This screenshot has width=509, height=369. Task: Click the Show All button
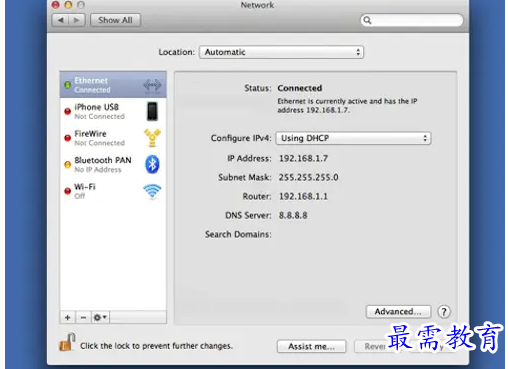[115, 20]
